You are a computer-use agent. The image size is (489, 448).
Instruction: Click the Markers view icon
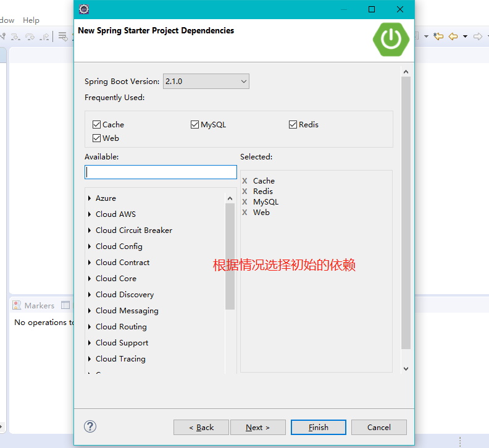17,305
